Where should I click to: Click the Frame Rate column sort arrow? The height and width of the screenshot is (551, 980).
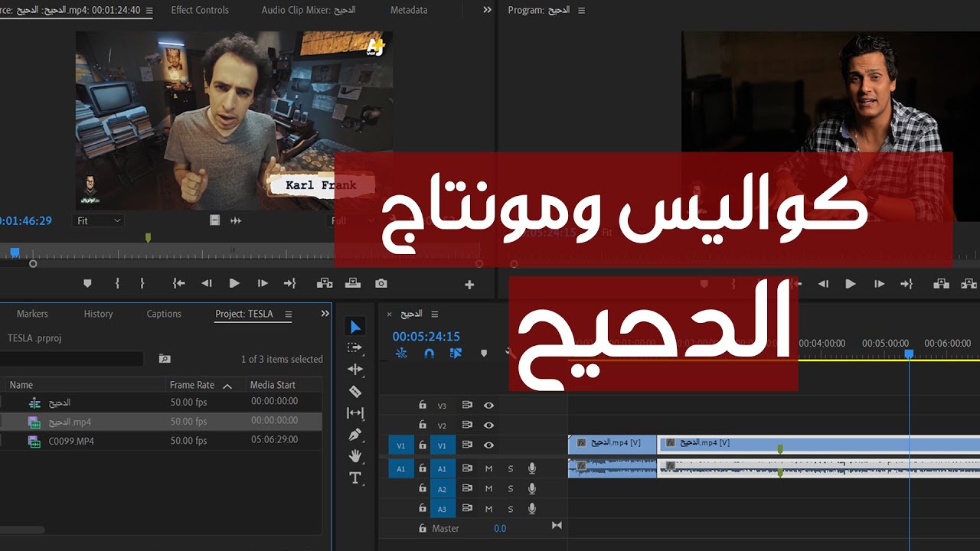227,386
